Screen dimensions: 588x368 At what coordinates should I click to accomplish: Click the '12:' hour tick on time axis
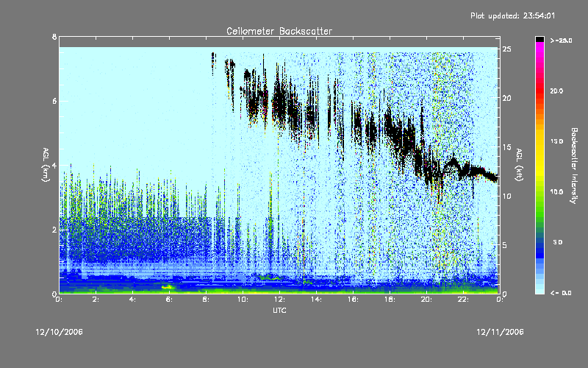[x=279, y=300]
